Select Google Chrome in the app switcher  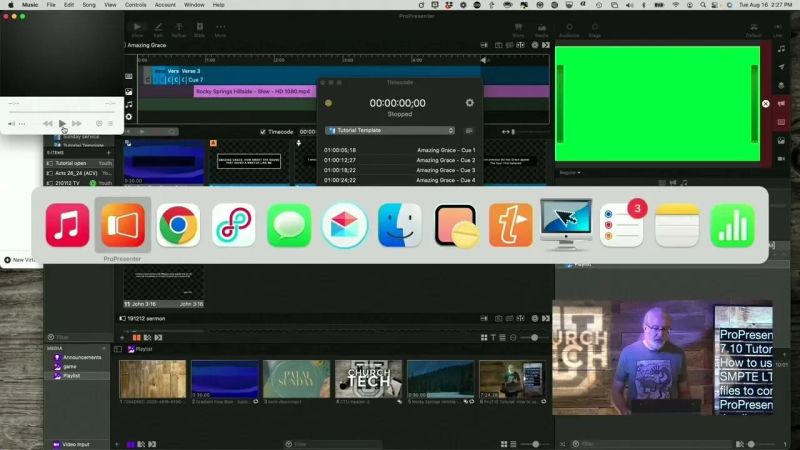click(x=178, y=225)
